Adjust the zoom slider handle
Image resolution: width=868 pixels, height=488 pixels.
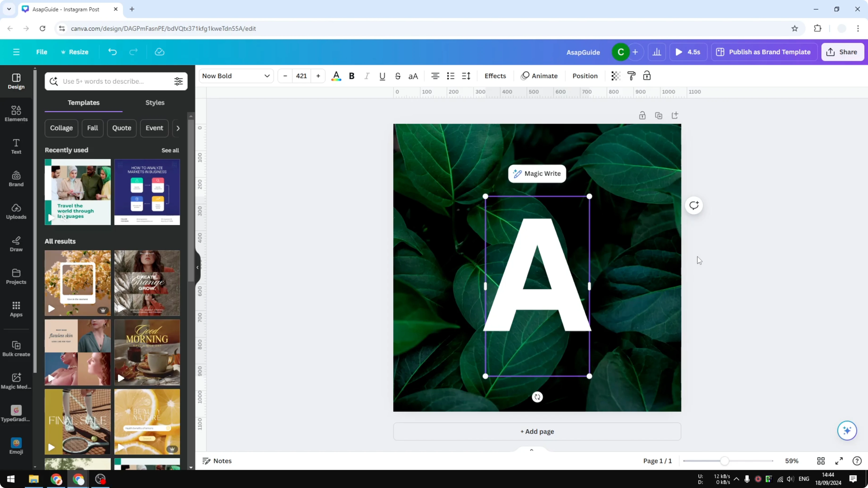pos(724,461)
